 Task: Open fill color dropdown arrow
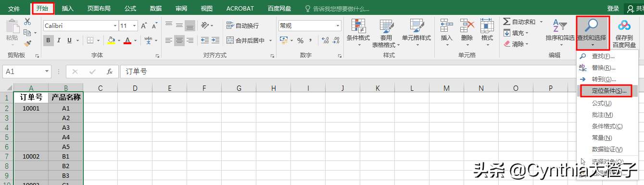click(x=118, y=40)
